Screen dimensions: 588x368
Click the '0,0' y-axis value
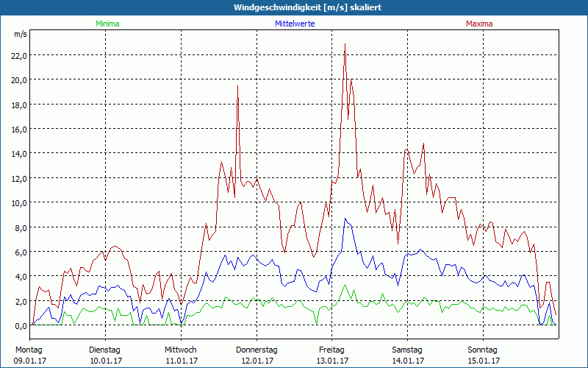pos(21,326)
